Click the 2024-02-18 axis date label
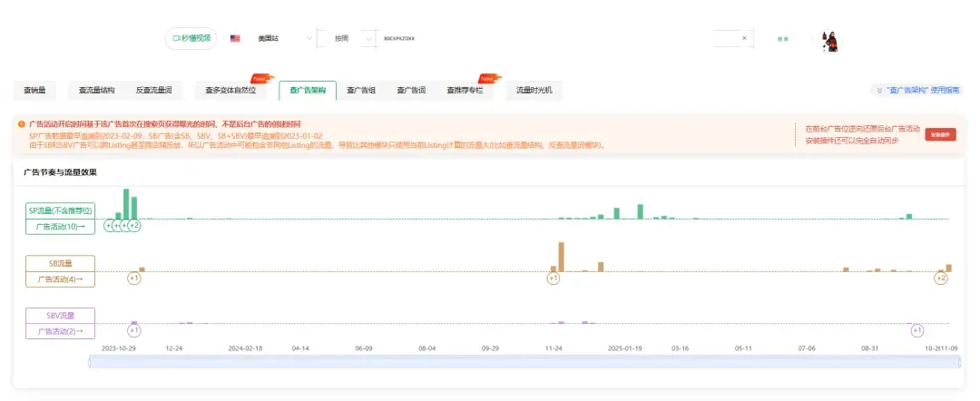Screen dimensions: 980x401 click(x=245, y=347)
